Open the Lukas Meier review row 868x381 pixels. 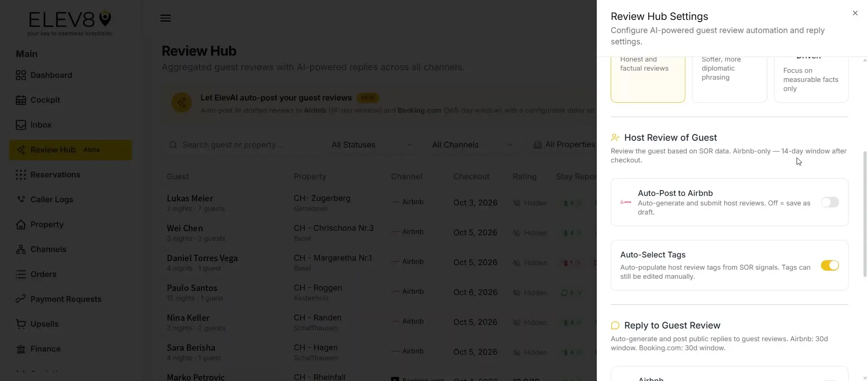pyautogui.click(x=380, y=203)
